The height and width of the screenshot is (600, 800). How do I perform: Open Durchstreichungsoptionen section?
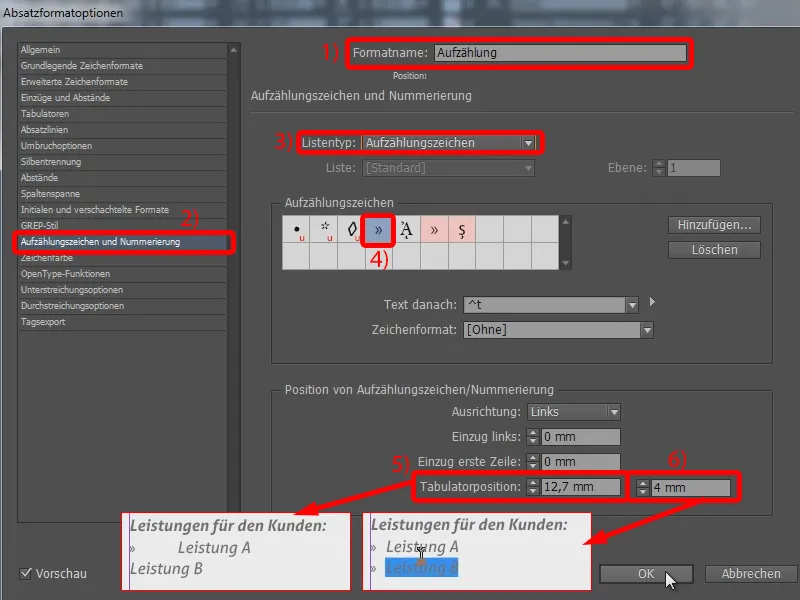[x=122, y=306]
